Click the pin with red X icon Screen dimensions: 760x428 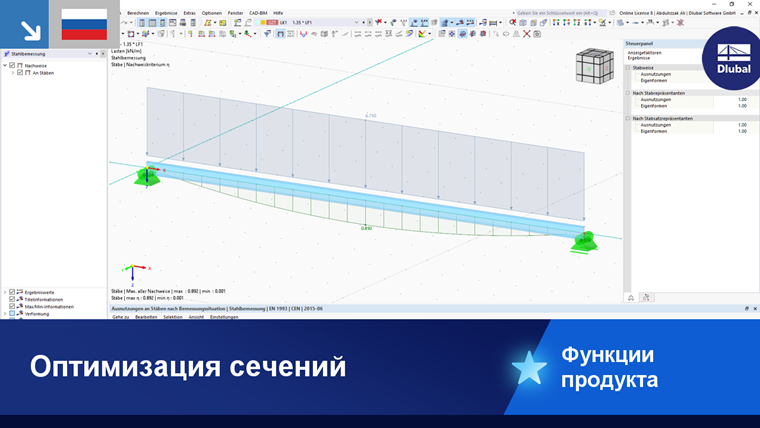[x=379, y=22]
